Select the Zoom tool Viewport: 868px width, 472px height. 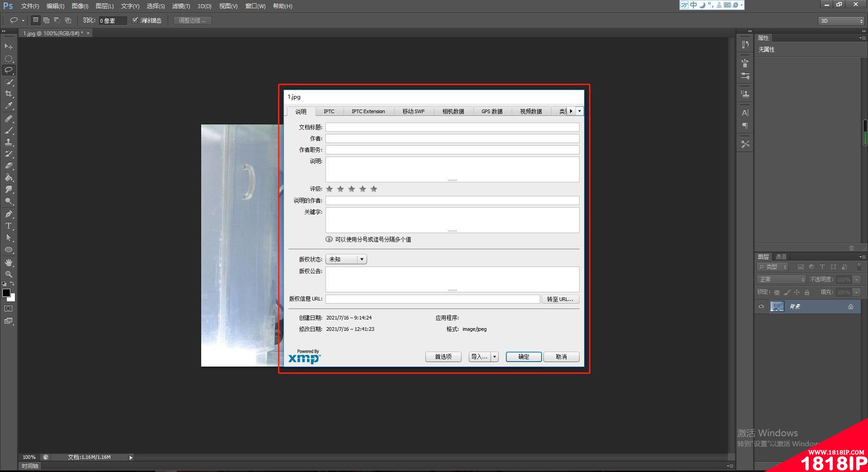[9, 274]
